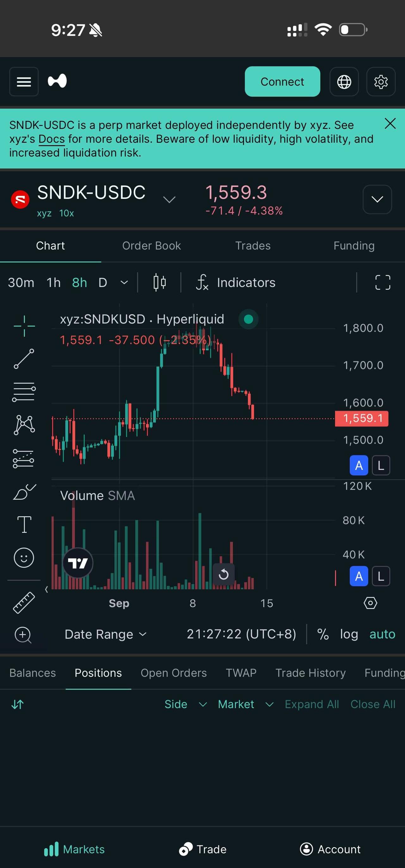405x868 pixels.
Task: Expand market details chevron beside price
Action: click(377, 199)
